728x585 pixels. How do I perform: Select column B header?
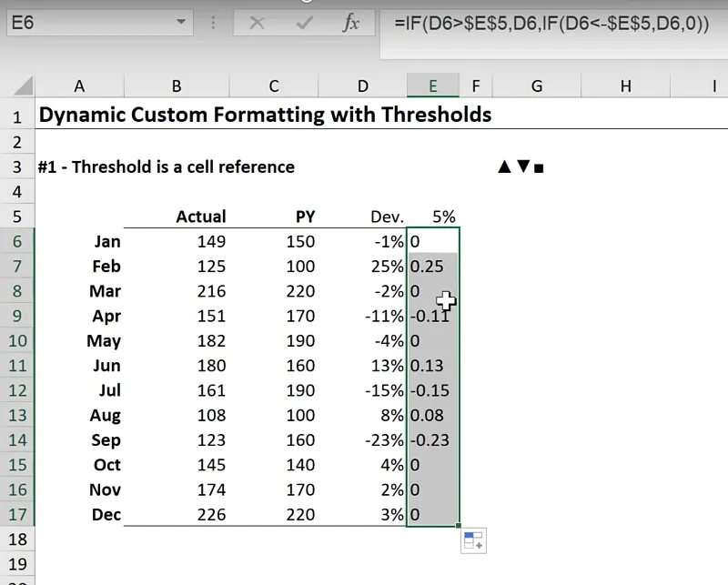(176, 86)
